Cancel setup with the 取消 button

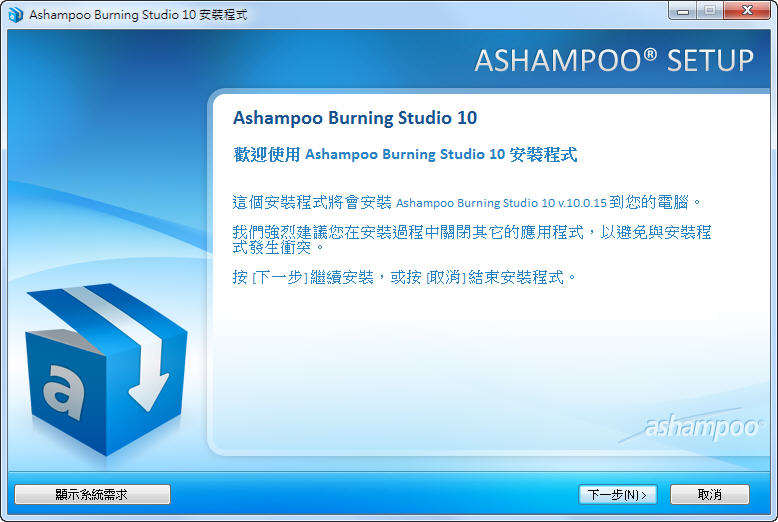710,494
